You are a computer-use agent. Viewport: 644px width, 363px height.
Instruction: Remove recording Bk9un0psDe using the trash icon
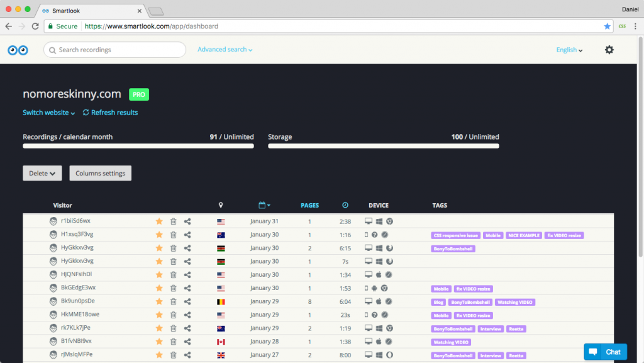point(174,301)
